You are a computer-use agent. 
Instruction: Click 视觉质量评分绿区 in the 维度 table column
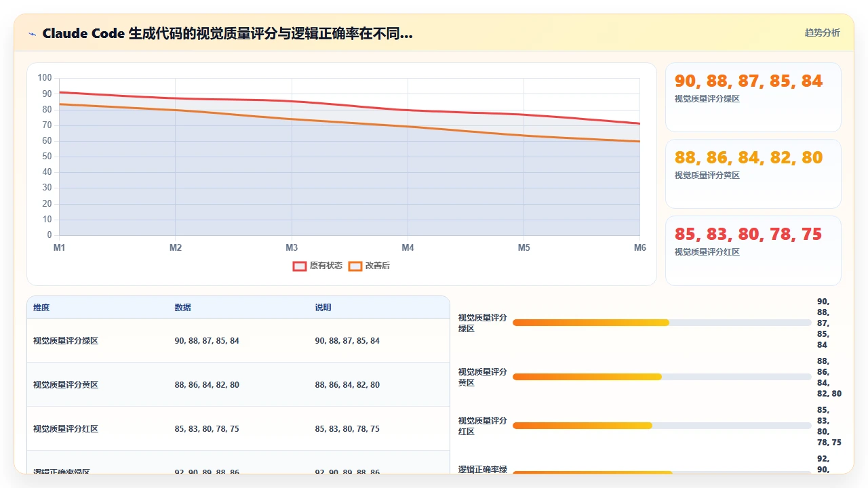pos(66,341)
